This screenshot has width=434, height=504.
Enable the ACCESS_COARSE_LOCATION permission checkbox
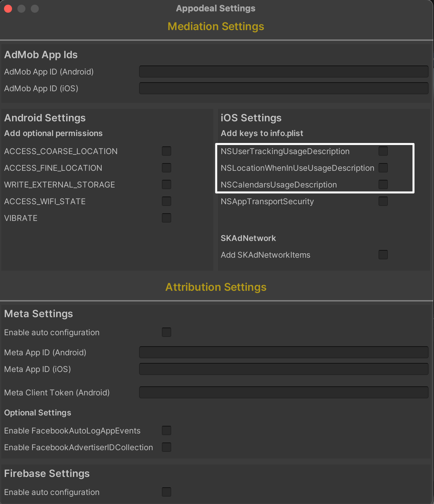[167, 151]
